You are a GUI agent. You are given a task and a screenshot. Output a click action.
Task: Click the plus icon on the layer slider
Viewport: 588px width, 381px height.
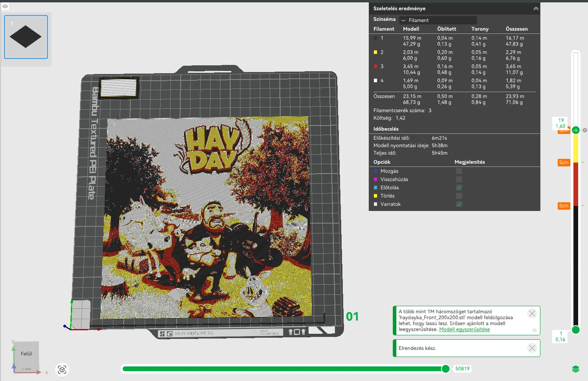[x=576, y=130]
